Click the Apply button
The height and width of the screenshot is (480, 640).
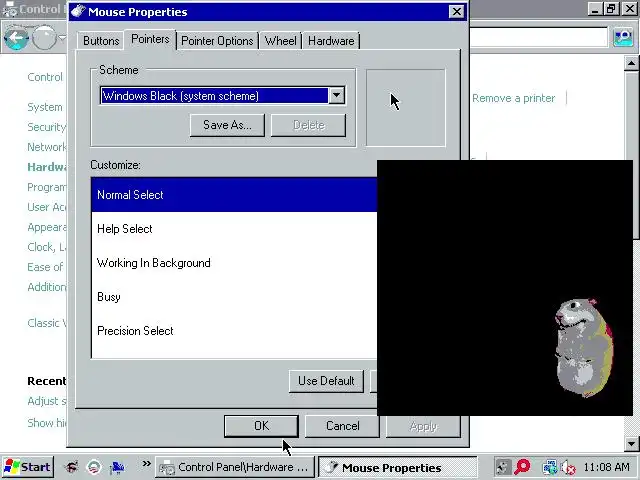coord(423,426)
